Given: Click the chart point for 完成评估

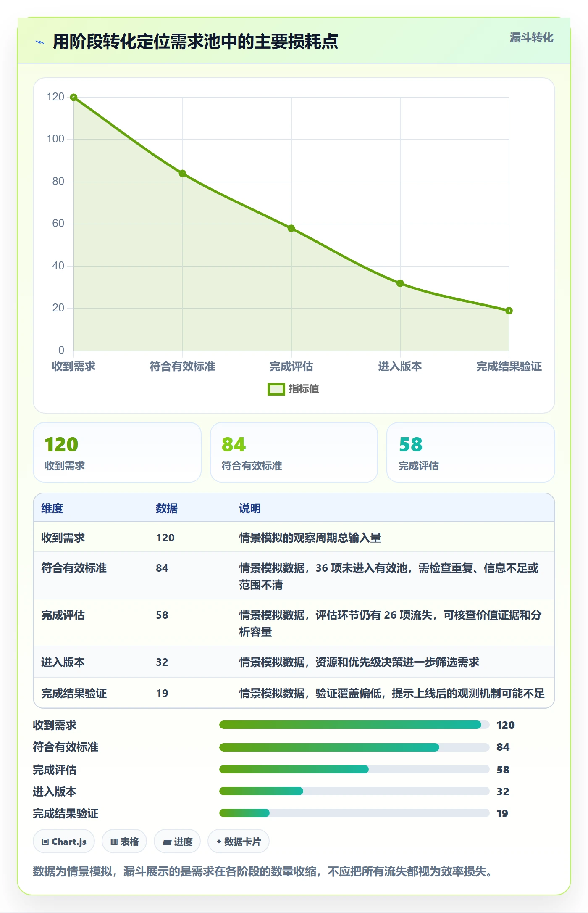Looking at the screenshot, I should pos(291,229).
